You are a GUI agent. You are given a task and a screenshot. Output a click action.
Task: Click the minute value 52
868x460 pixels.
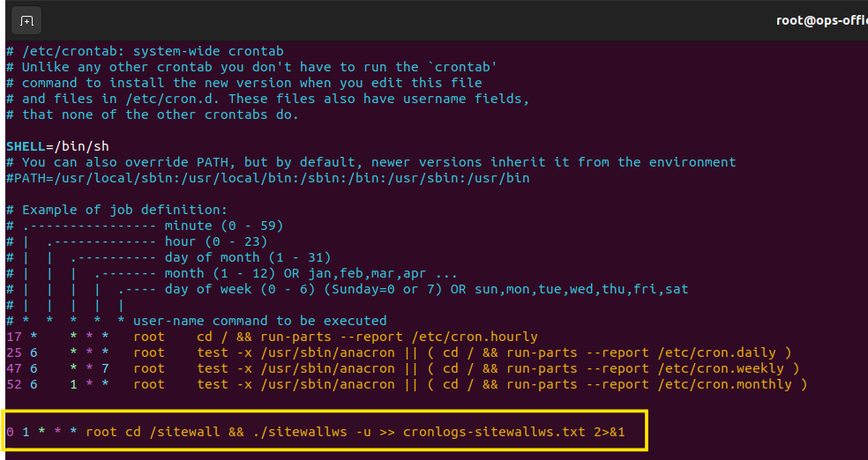[x=14, y=384]
